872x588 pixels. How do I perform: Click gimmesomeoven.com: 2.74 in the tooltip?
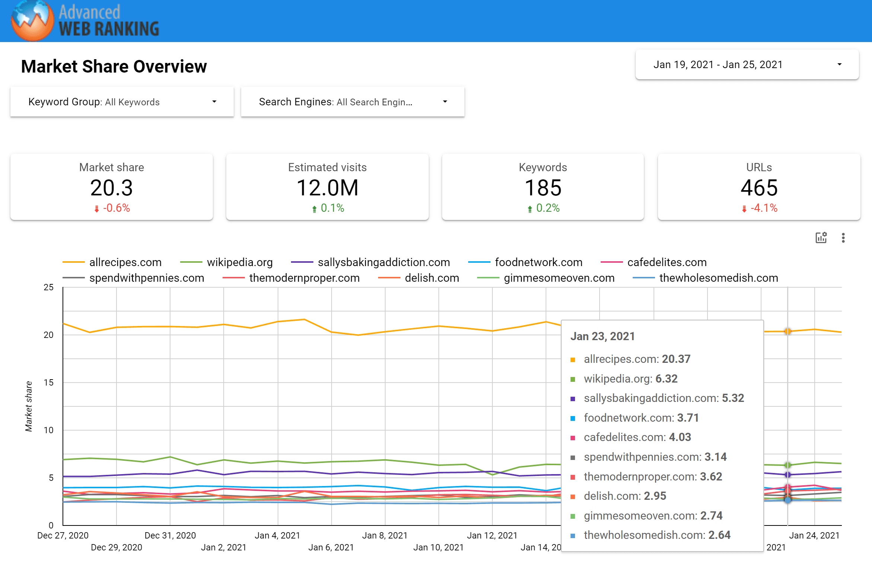tap(653, 516)
